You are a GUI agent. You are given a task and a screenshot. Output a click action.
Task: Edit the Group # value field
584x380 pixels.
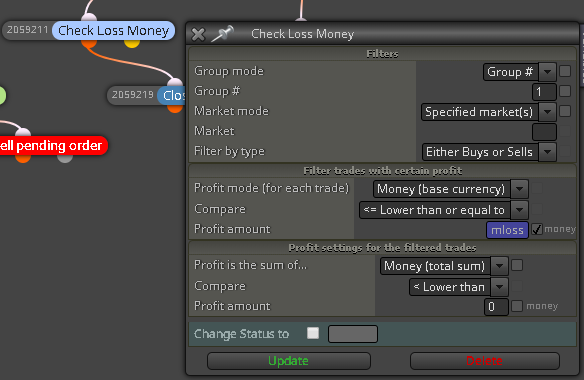[544, 92]
